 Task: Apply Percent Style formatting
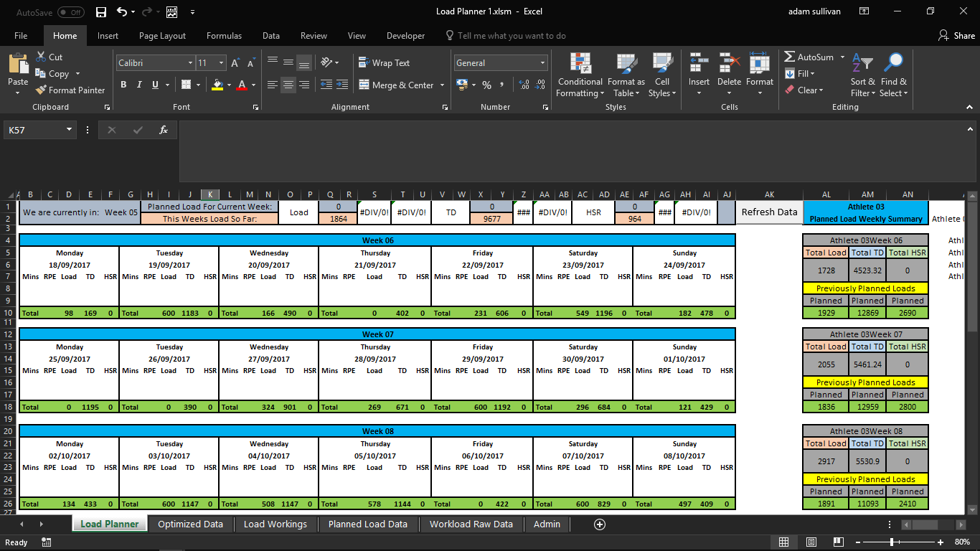point(486,85)
